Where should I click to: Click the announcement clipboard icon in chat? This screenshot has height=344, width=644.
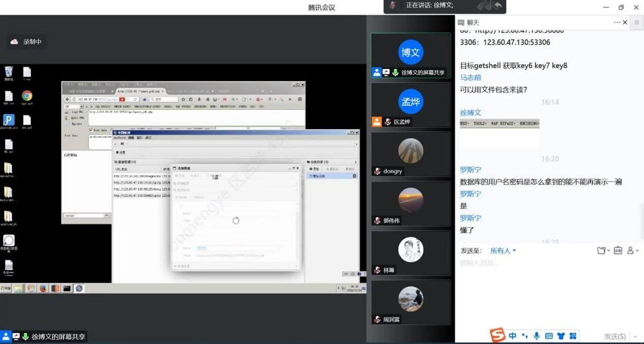pyautogui.click(x=618, y=251)
